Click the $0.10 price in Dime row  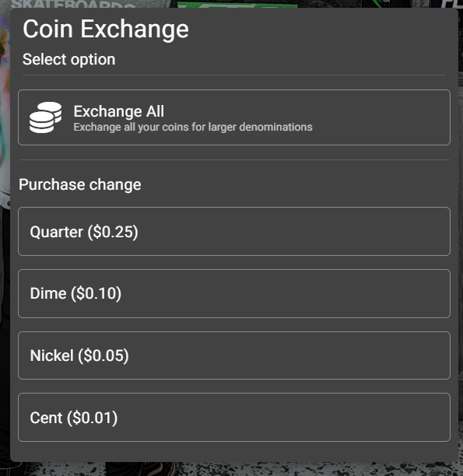96,293
